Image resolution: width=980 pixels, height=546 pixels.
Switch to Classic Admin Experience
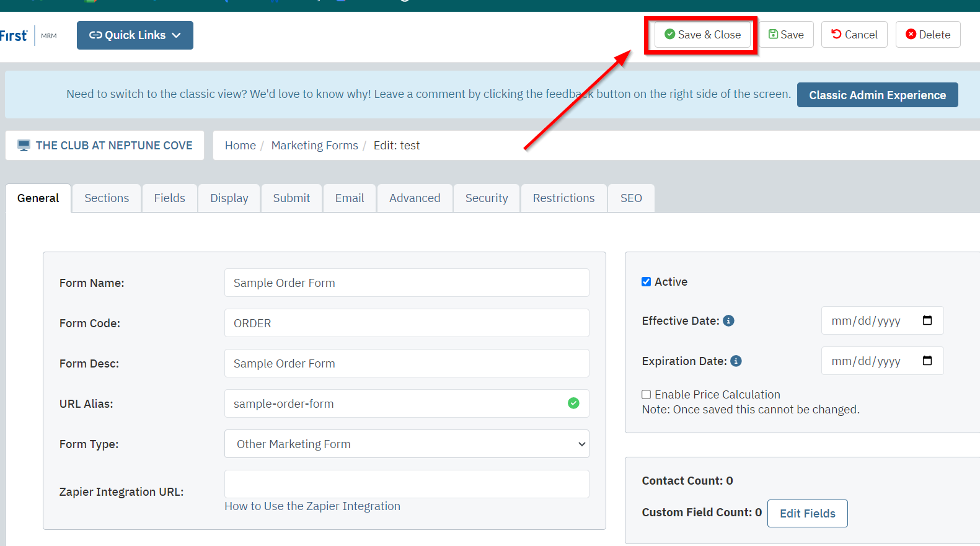point(877,95)
